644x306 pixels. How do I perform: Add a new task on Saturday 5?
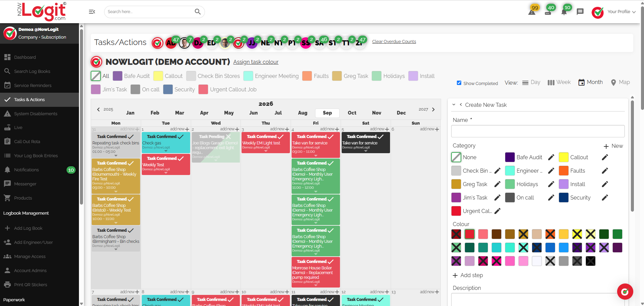[x=380, y=129]
